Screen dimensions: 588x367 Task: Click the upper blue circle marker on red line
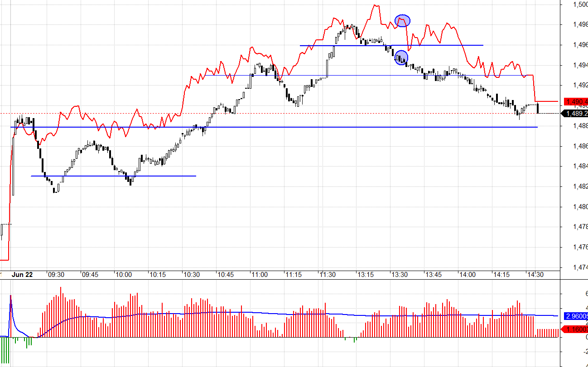point(402,20)
